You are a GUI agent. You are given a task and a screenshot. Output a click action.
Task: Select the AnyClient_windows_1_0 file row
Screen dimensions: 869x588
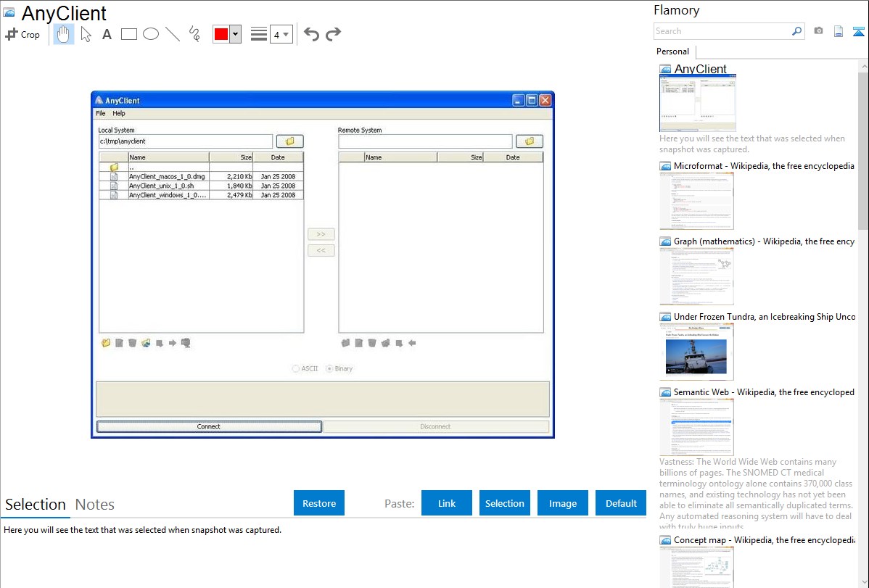201,195
